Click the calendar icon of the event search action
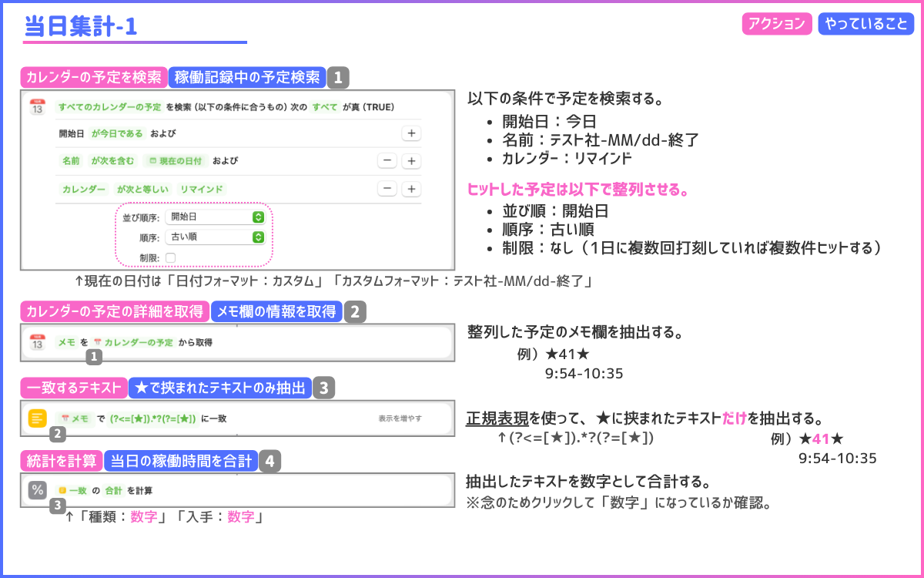Screen dimensions: 924x578 [x=38, y=107]
